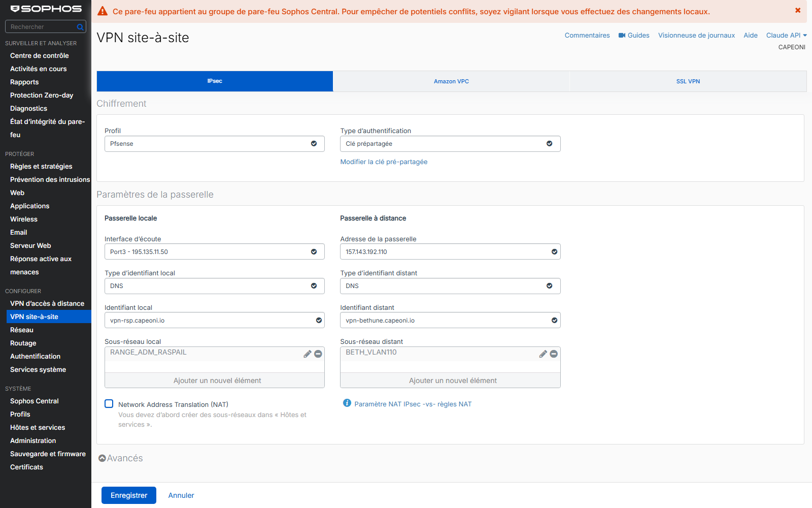812x508 pixels.
Task: Expand the Claude API user menu
Action: click(787, 36)
